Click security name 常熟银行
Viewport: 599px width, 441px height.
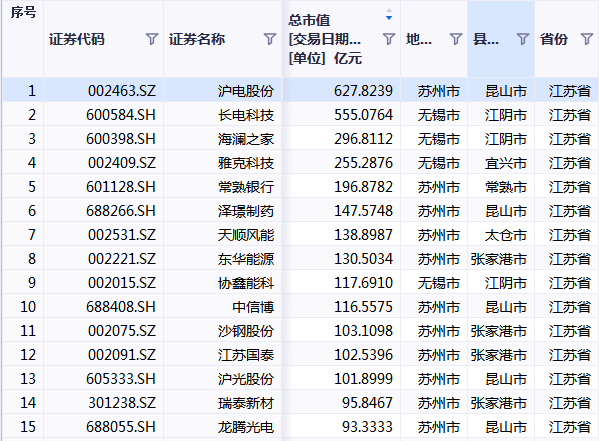246,187
